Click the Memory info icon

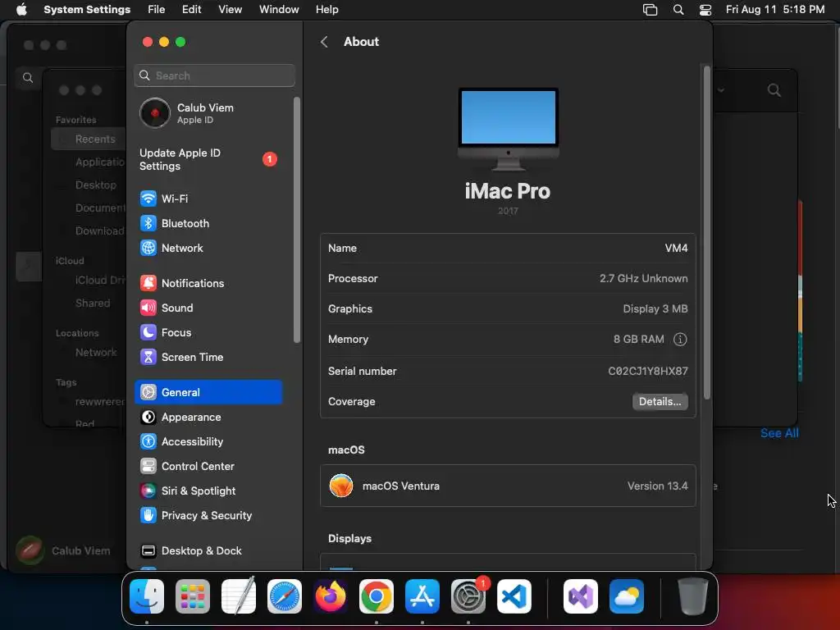coord(680,339)
